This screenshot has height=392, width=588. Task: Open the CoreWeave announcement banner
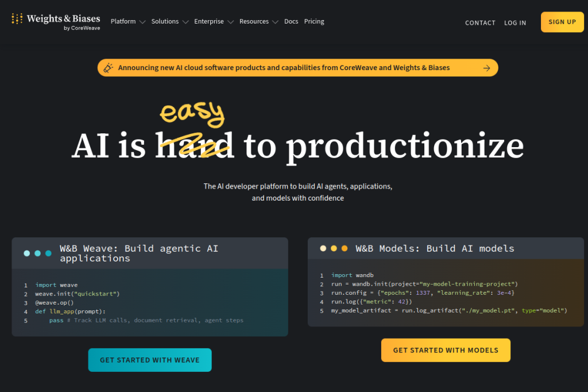click(x=298, y=68)
